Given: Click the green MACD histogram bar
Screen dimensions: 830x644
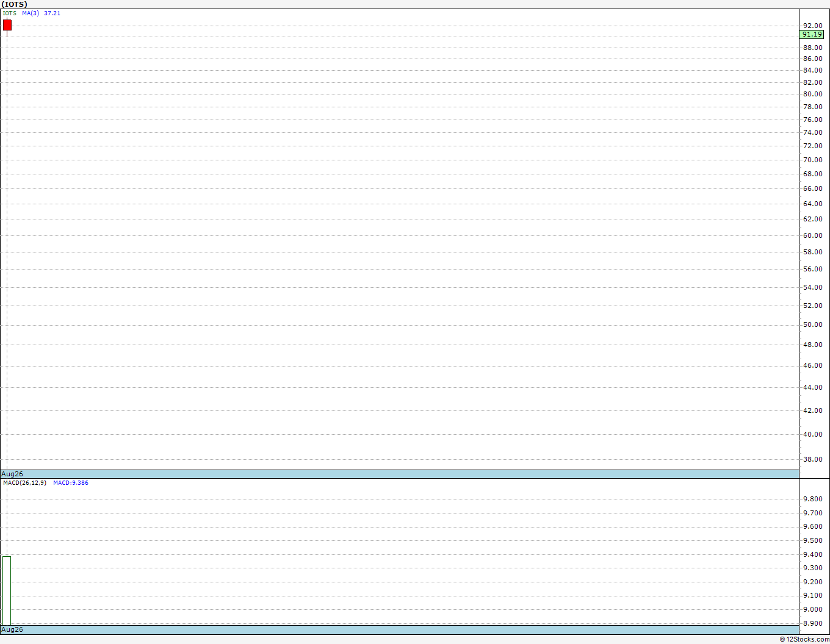Looking at the screenshot, I should point(7,590).
